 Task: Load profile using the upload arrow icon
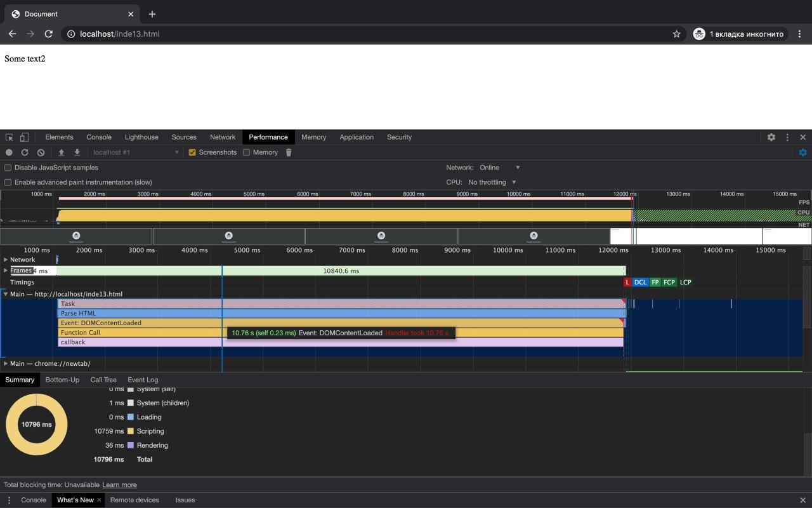(62, 152)
